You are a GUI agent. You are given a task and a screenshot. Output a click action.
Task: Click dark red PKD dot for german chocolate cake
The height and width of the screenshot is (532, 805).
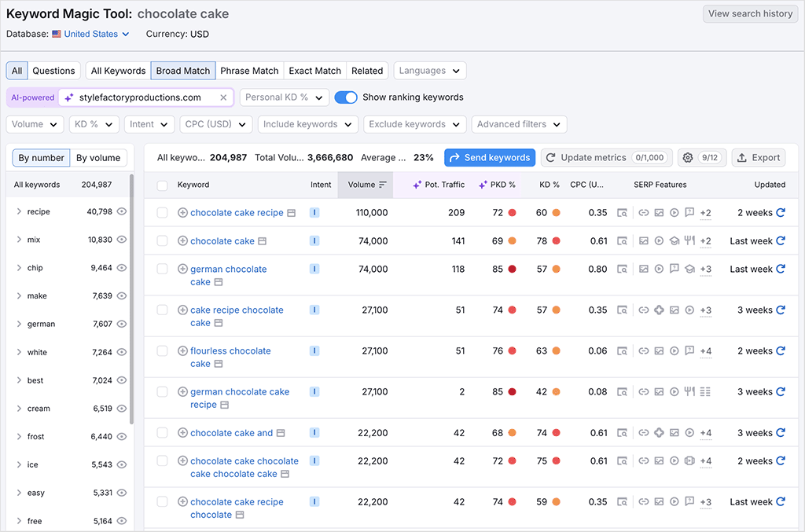coord(512,269)
